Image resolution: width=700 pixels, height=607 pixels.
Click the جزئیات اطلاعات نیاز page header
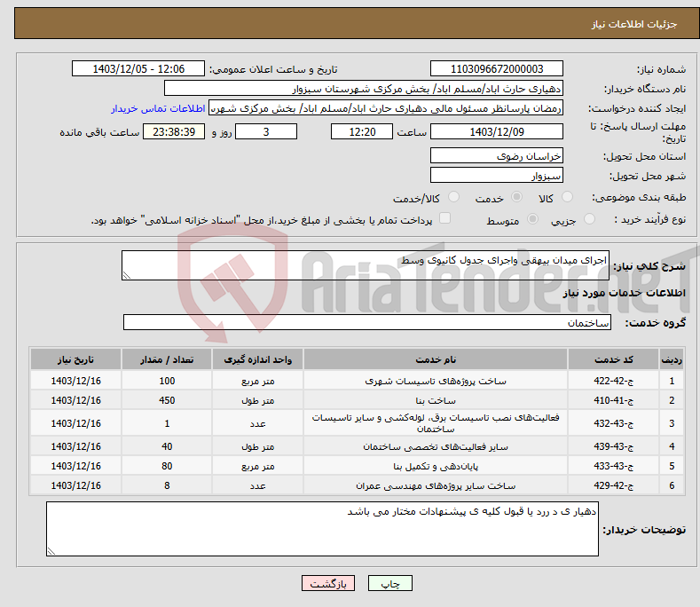pyautogui.click(x=634, y=24)
